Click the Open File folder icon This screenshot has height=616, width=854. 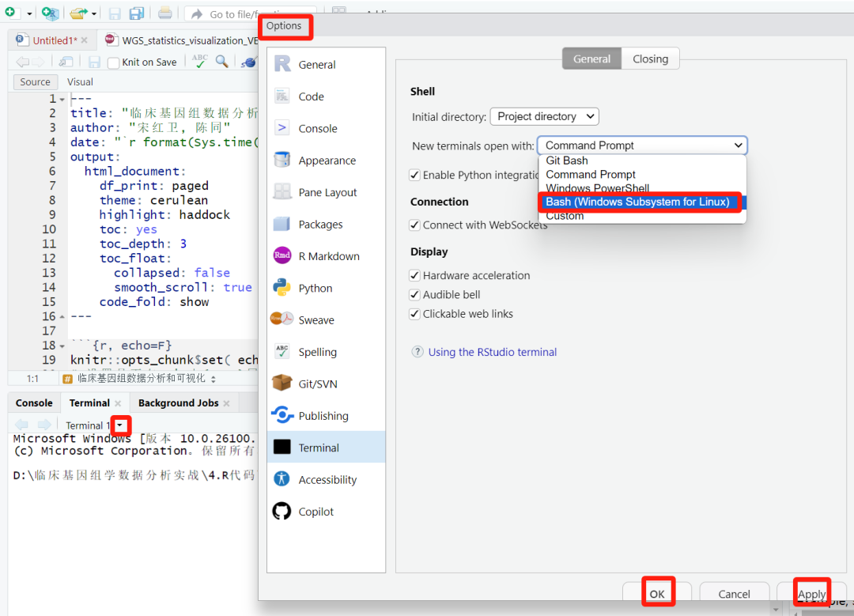point(79,13)
